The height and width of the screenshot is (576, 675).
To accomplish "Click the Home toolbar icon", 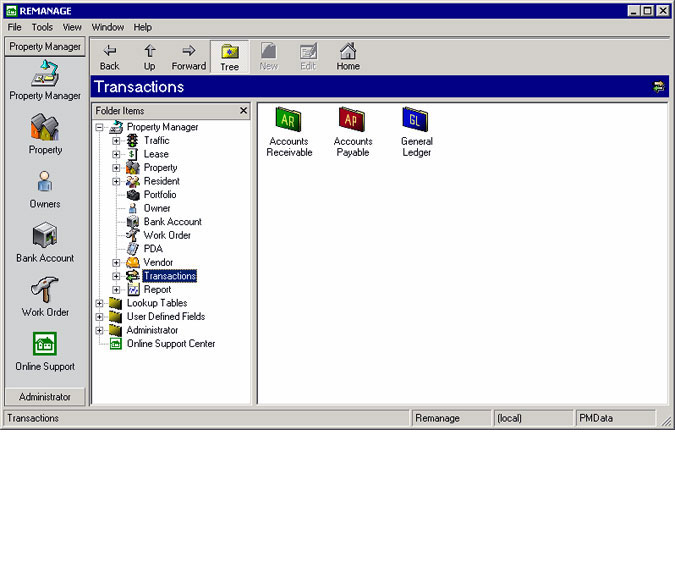I will (348, 57).
